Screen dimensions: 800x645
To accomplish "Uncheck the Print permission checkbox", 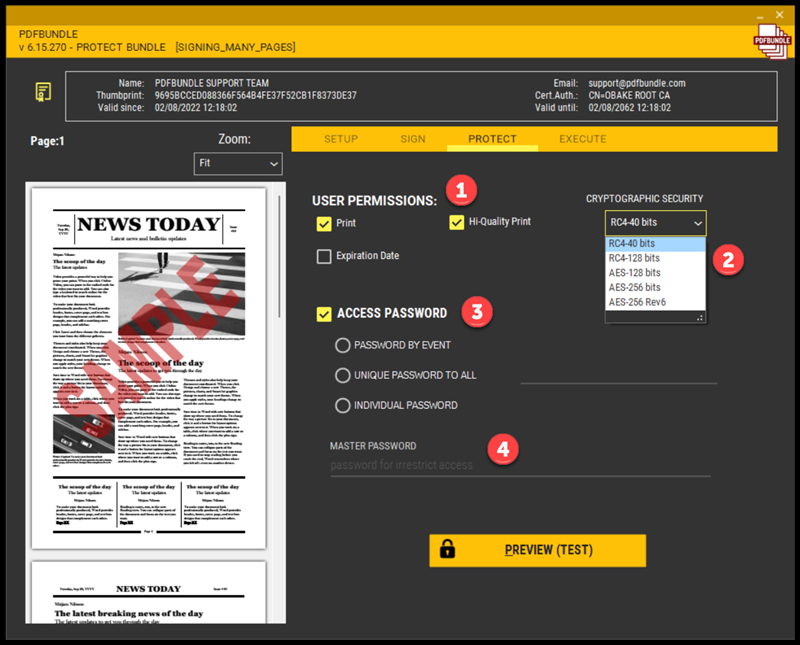I will click(x=324, y=224).
